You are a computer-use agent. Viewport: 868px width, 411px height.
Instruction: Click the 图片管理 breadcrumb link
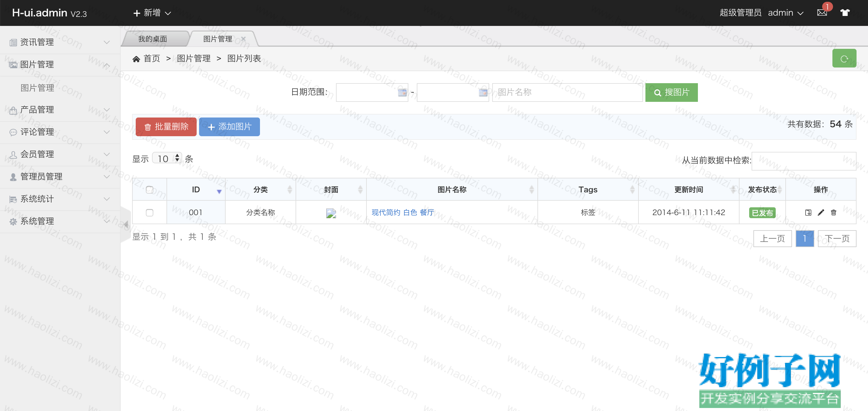(194, 58)
